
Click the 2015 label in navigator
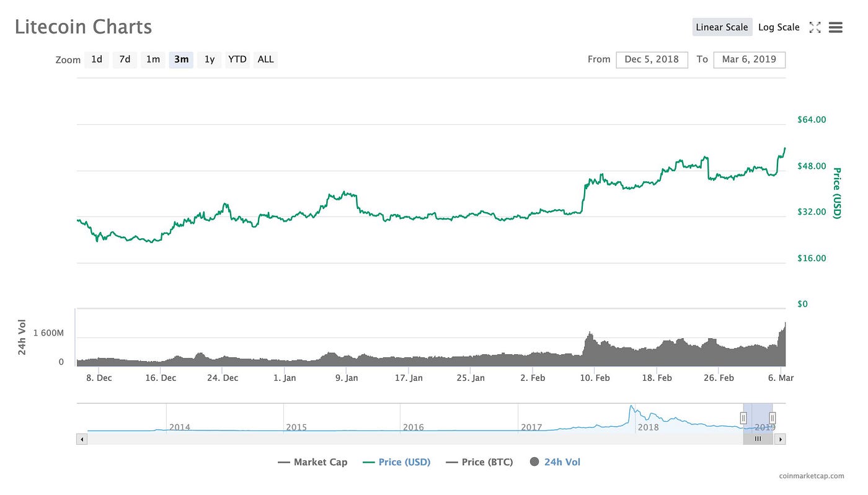coord(296,427)
